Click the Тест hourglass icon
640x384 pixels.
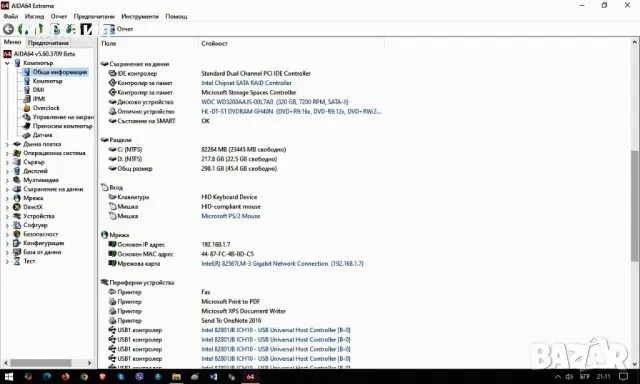click(x=17, y=261)
